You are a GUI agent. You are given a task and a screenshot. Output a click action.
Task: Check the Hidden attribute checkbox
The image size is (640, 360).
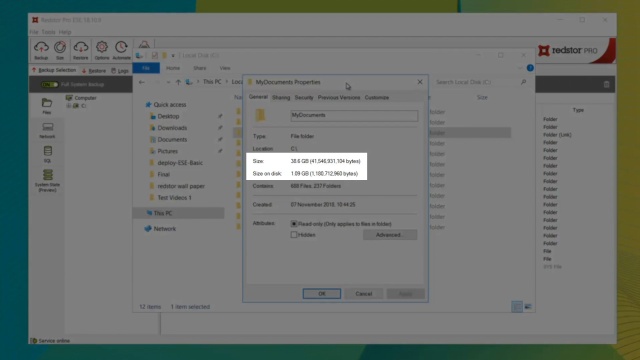pos(294,235)
